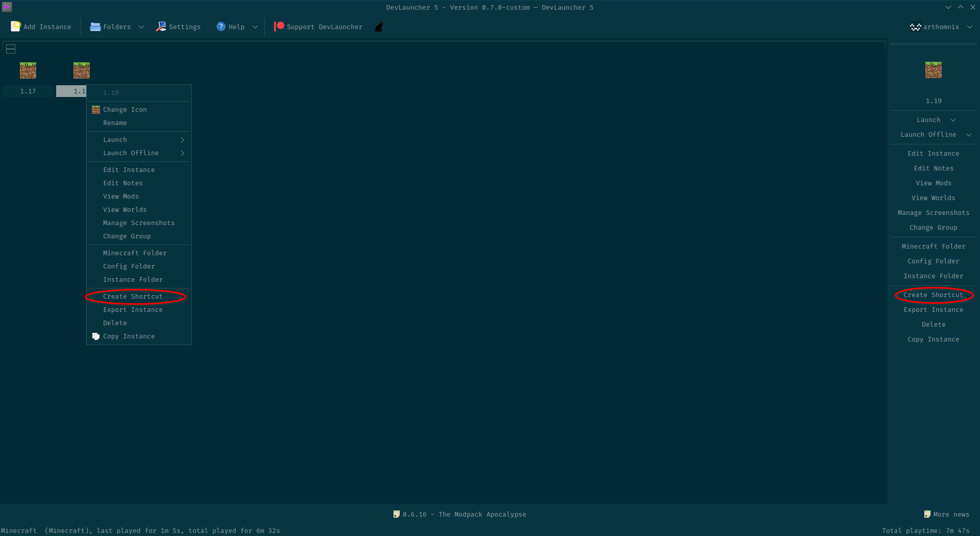Click Support DevLauncher Patreon button
980x536 pixels.
click(x=318, y=27)
